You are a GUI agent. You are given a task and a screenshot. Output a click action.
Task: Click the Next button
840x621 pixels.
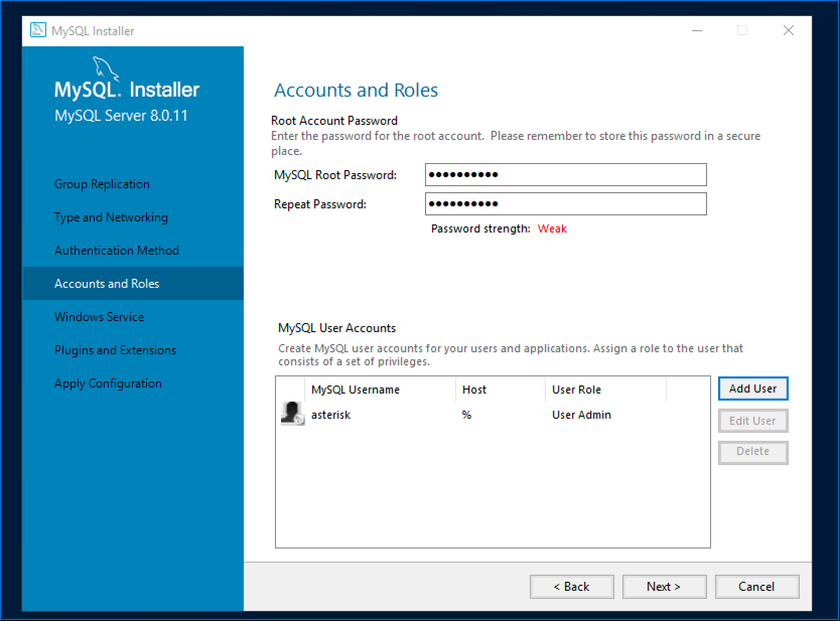[x=664, y=587]
